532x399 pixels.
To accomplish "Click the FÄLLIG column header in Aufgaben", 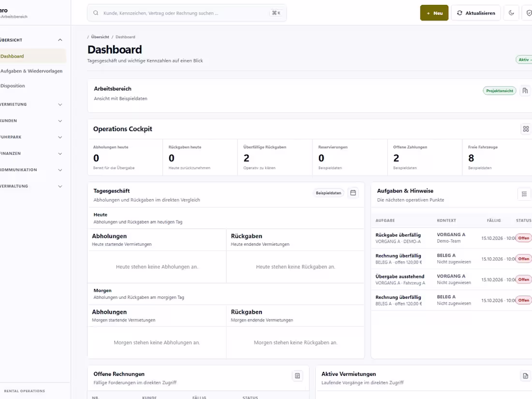I will 494,221.
